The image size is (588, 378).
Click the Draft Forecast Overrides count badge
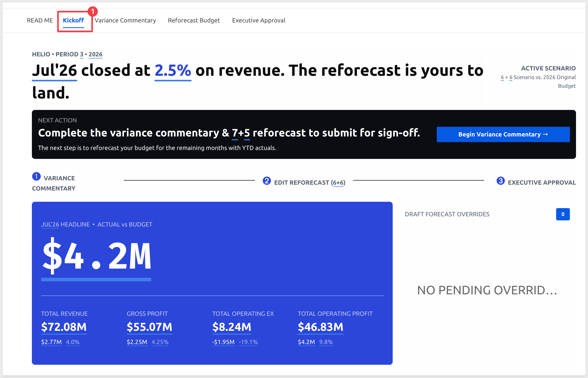click(x=563, y=214)
